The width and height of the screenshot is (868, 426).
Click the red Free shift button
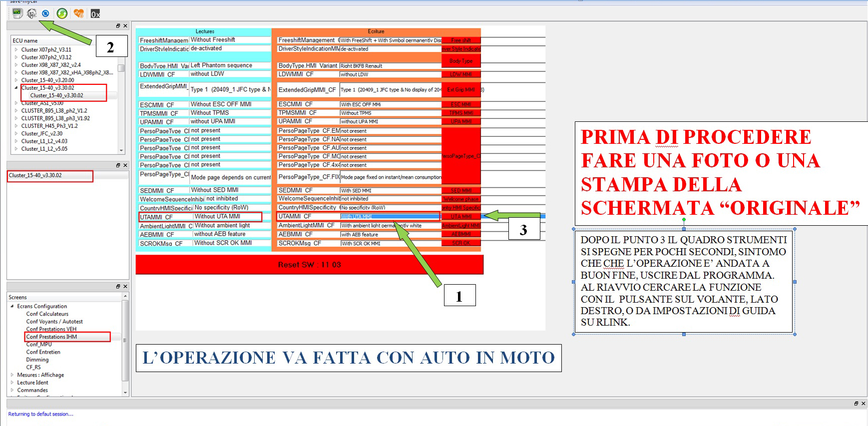[x=461, y=40]
